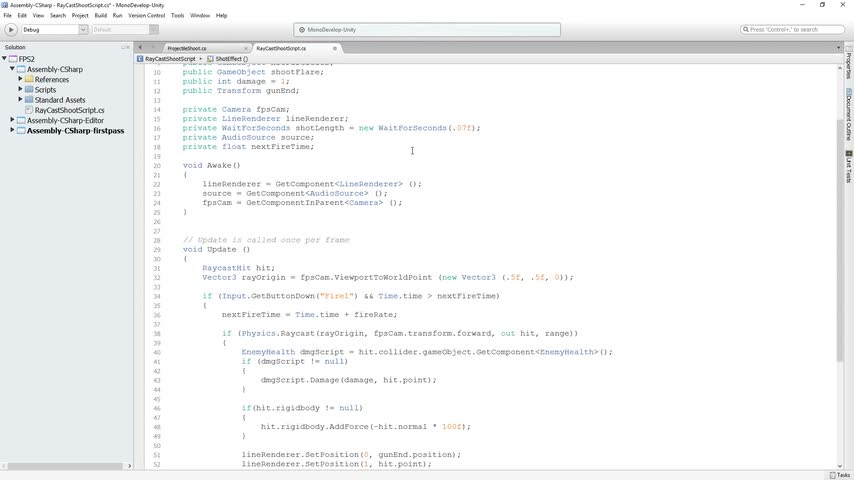Navigate back with the left arrow
This screenshot has width=854, height=480.
click(140, 48)
